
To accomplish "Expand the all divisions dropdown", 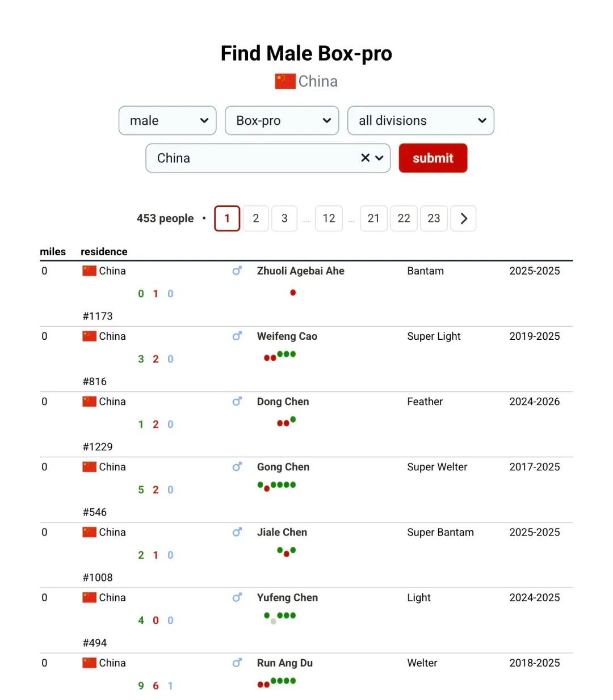I will pyautogui.click(x=421, y=120).
